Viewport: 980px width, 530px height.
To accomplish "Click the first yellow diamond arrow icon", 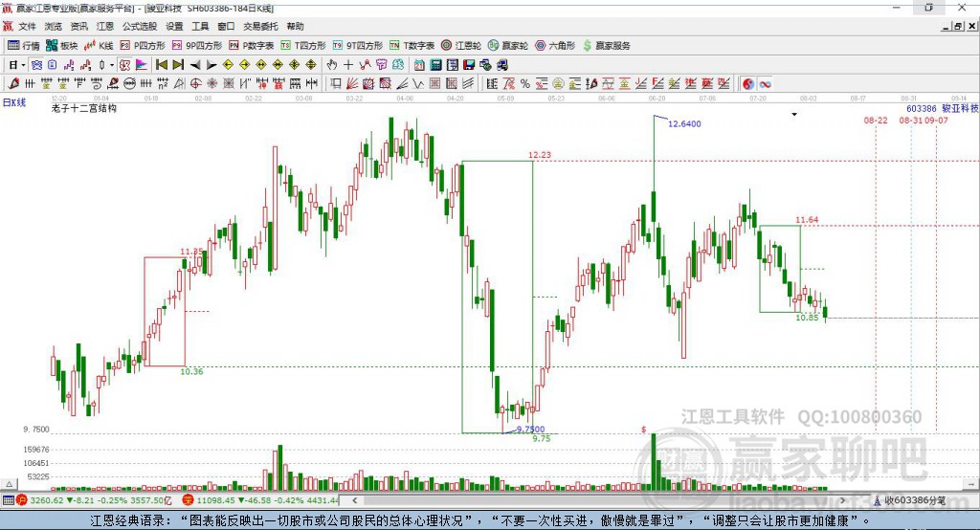I will click(228, 65).
